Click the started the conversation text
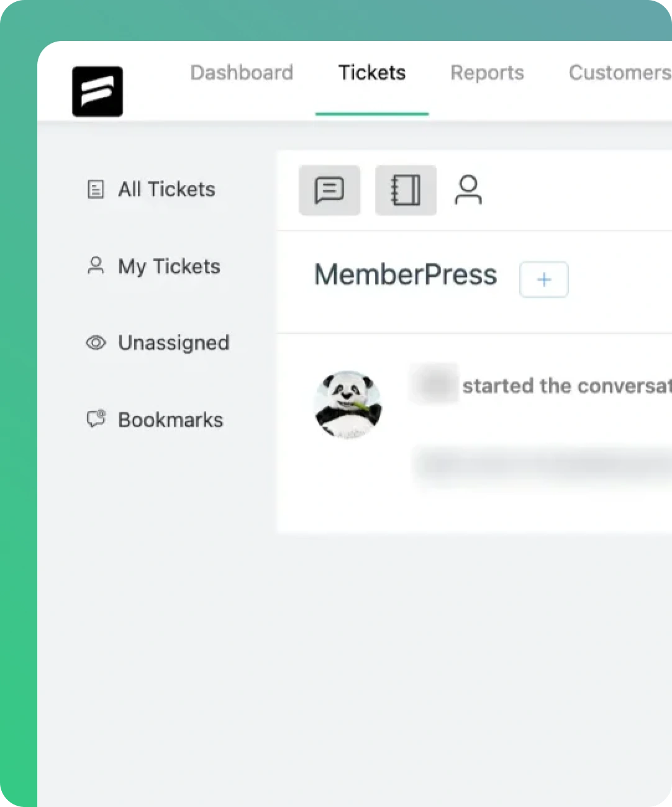 (567, 386)
